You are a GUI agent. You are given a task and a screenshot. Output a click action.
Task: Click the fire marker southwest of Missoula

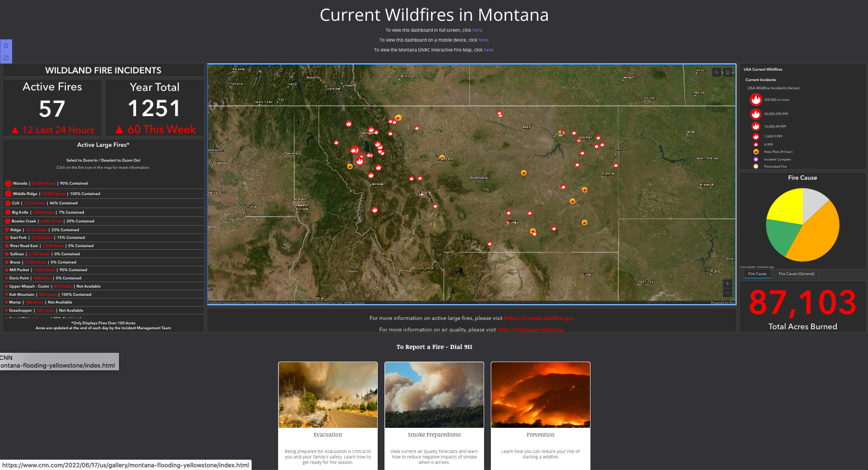[x=375, y=210]
